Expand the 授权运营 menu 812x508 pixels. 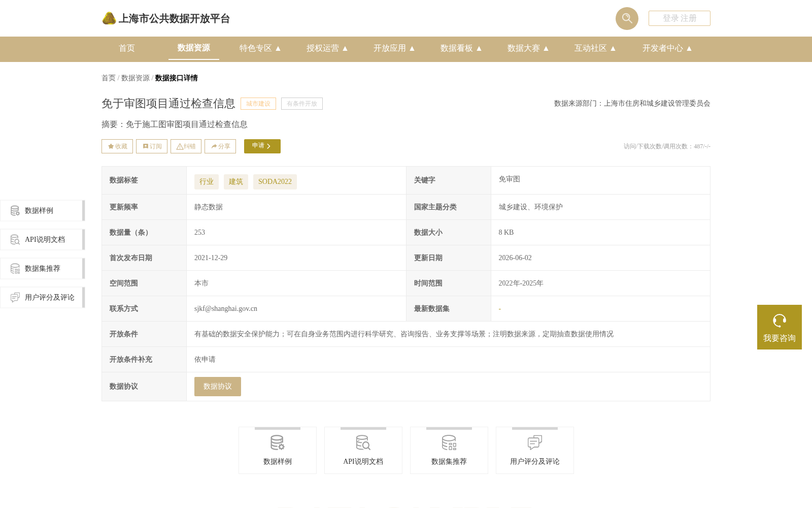(x=327, y=48)
